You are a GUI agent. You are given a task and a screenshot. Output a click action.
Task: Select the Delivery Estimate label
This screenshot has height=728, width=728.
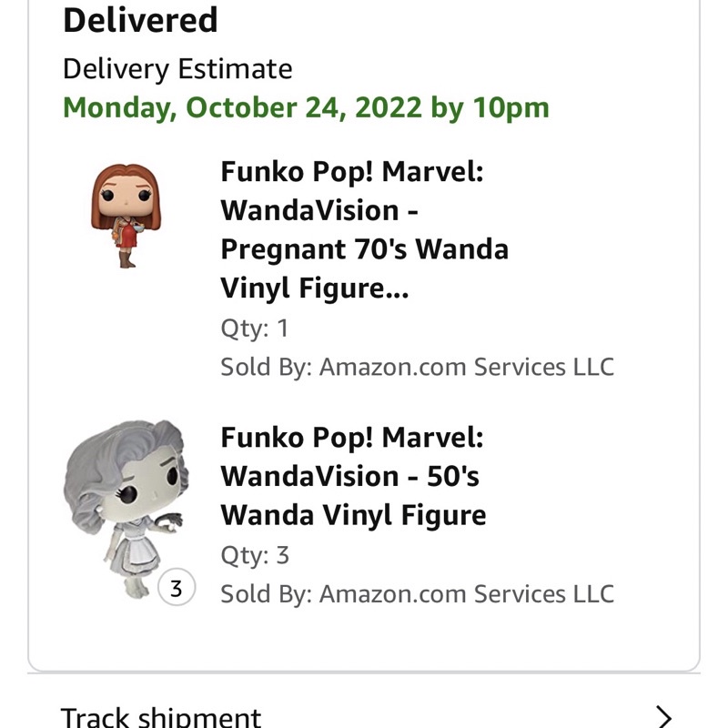(x=177, y=68)
